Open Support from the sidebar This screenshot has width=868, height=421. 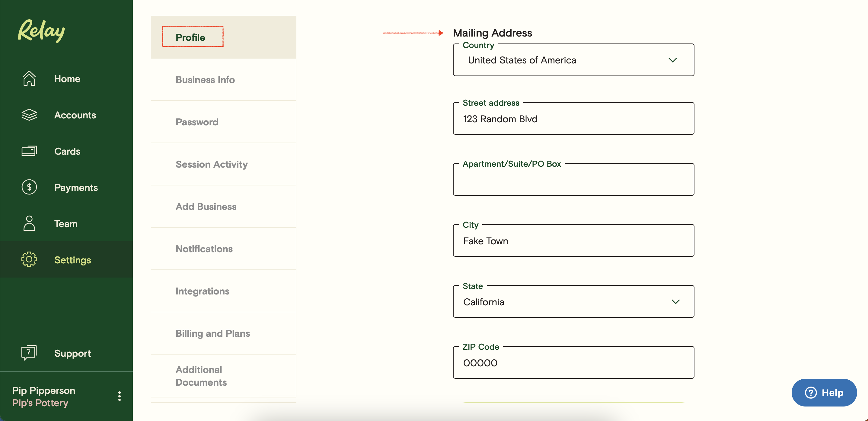tap(66, 353)
